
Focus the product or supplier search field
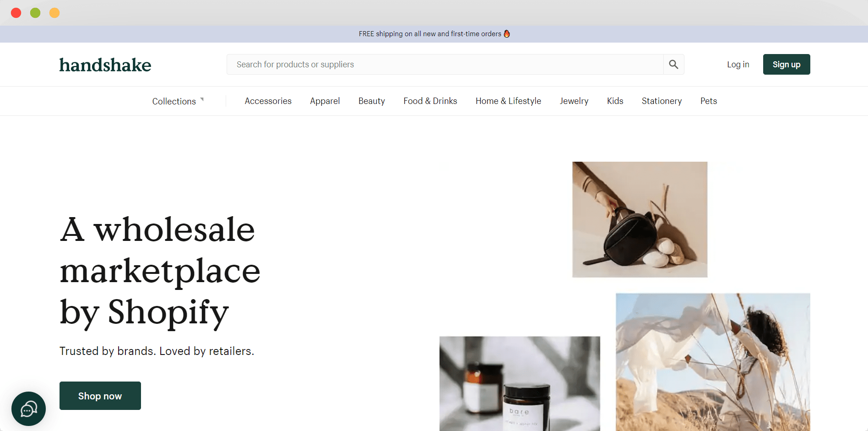(445, 65)
